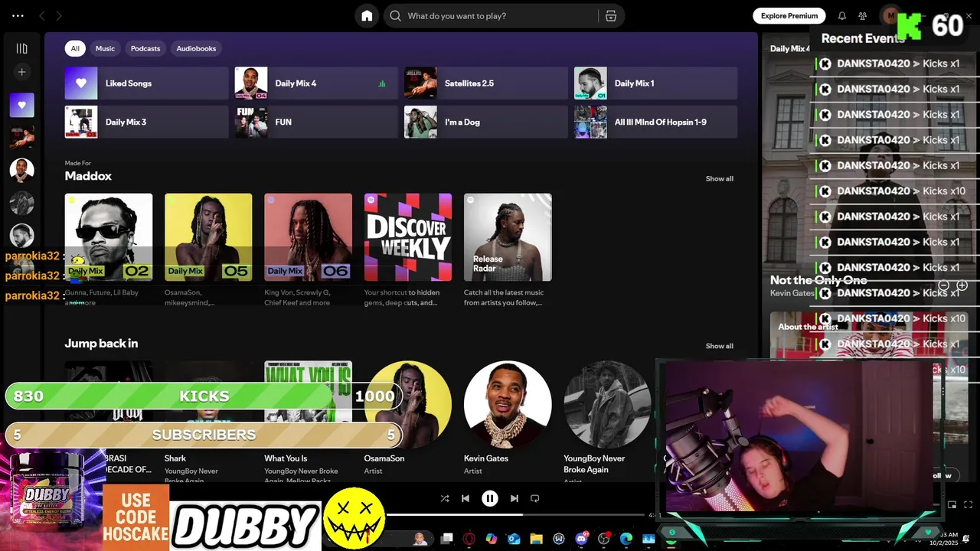Select the All filter chip
The image size is (980, 551).
(75, 48)
